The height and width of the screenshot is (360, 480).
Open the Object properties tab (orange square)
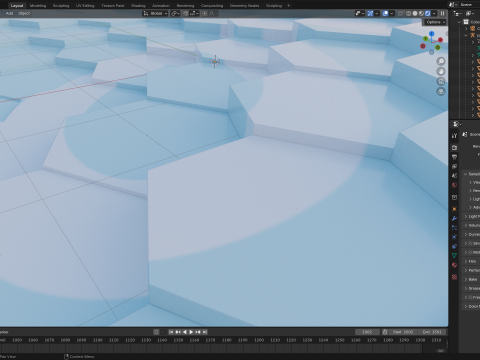pyautogui.click(x=454, y=209)
